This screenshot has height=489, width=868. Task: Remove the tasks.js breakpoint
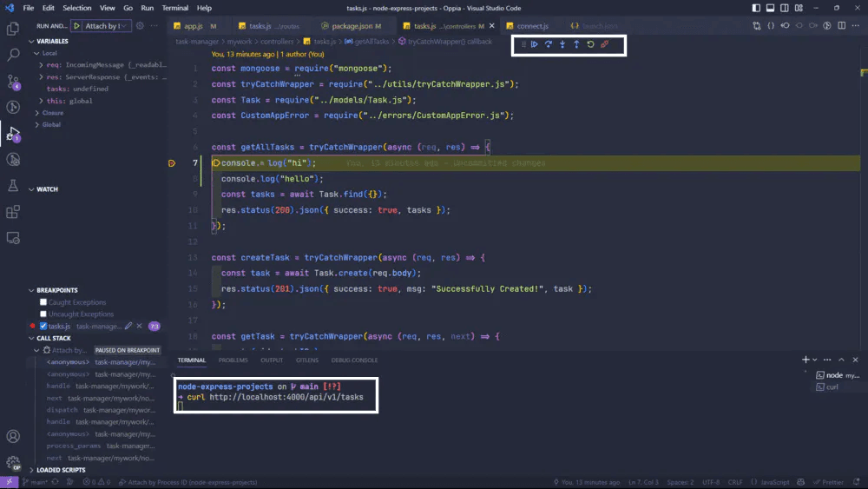(x=140, y=327)
